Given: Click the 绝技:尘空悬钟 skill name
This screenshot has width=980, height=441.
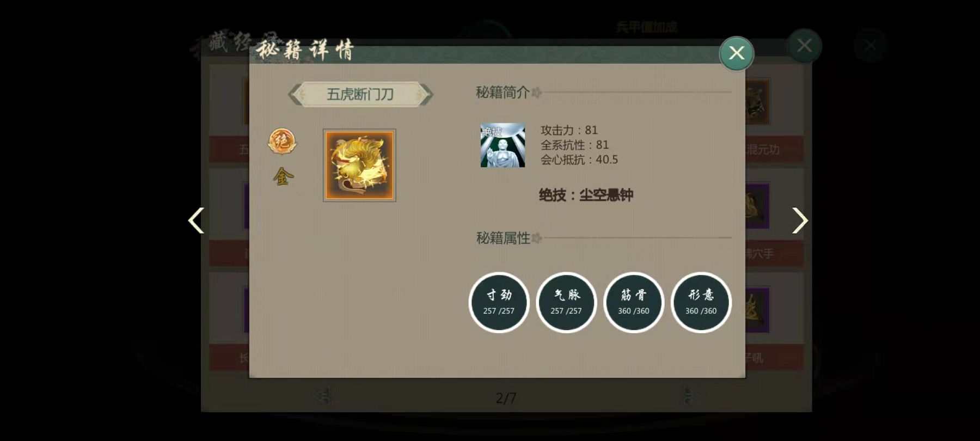Looking at the screenshot, I should [x=586, y=195].
